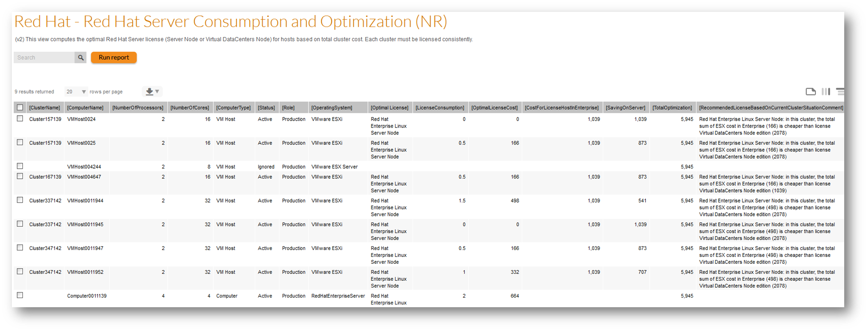The height and width of the screenshot is (331, 868).
Task: Click the Run report button
Action: (x=114, y=58)
